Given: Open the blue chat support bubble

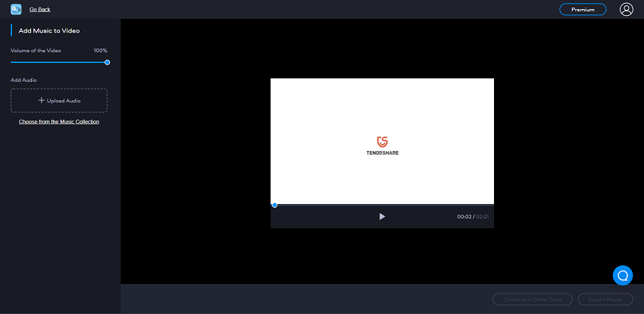Looking at the screenshot, I should 622,275.
